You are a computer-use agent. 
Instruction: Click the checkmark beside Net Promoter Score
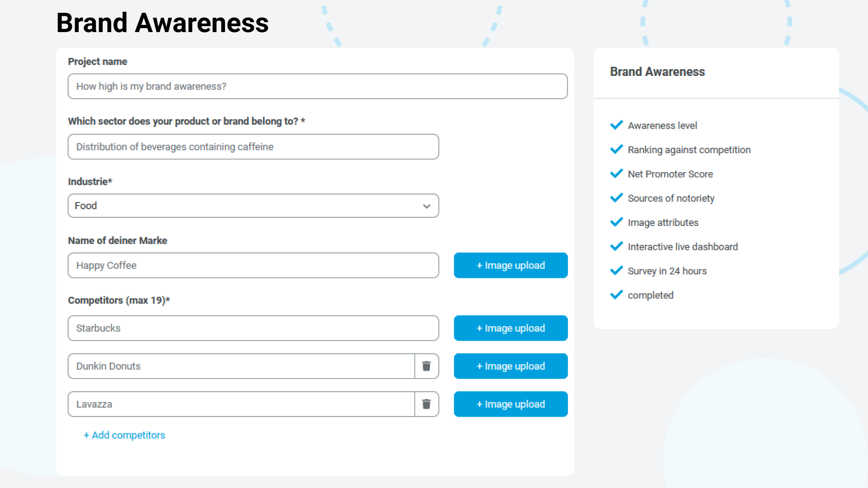pos(617,174)
